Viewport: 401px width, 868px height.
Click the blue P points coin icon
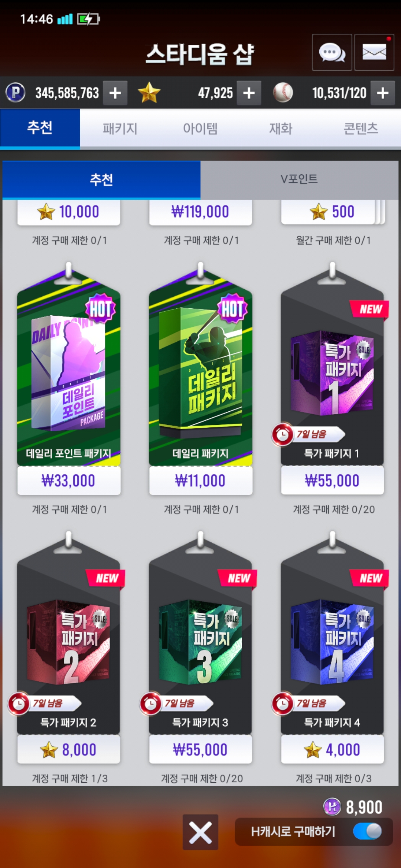(16, 92)
